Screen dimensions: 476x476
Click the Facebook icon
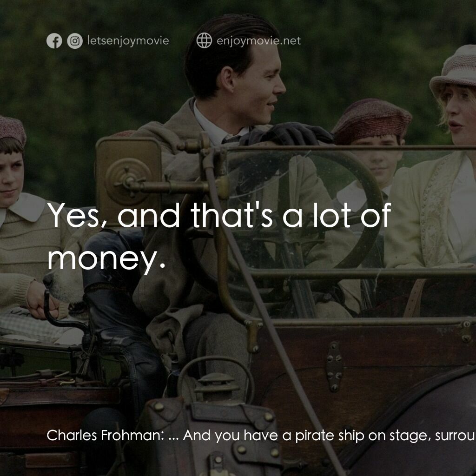54,41
